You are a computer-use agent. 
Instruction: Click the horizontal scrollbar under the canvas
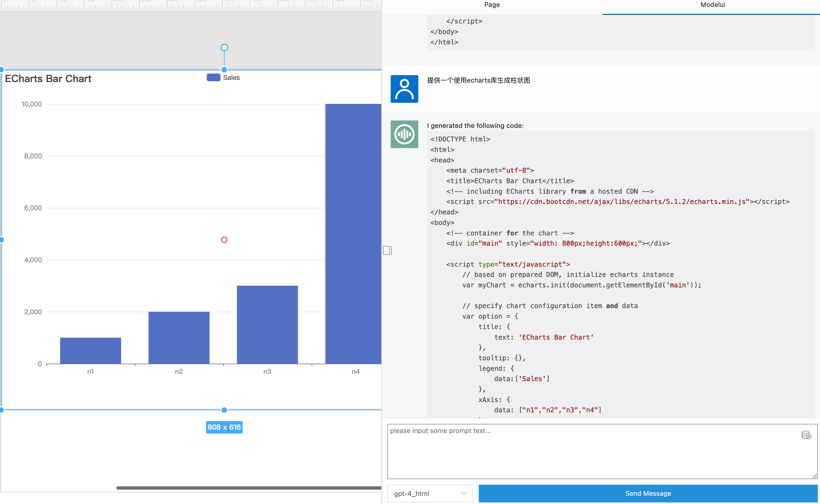[x=249, y=488]
